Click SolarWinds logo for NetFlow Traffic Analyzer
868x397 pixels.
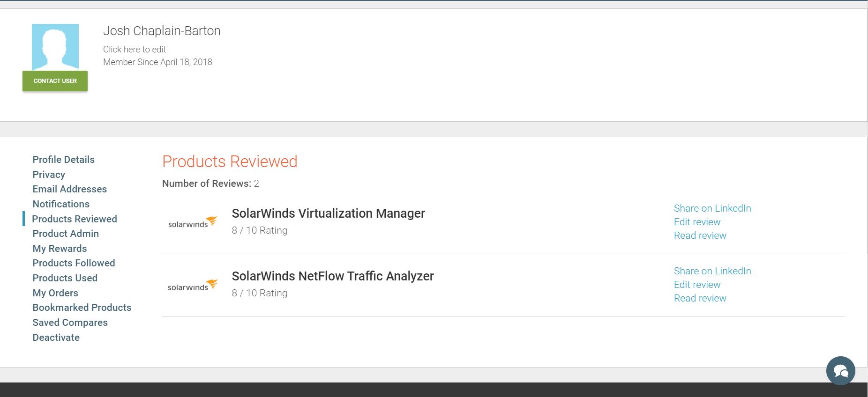[x=192, y=285]
